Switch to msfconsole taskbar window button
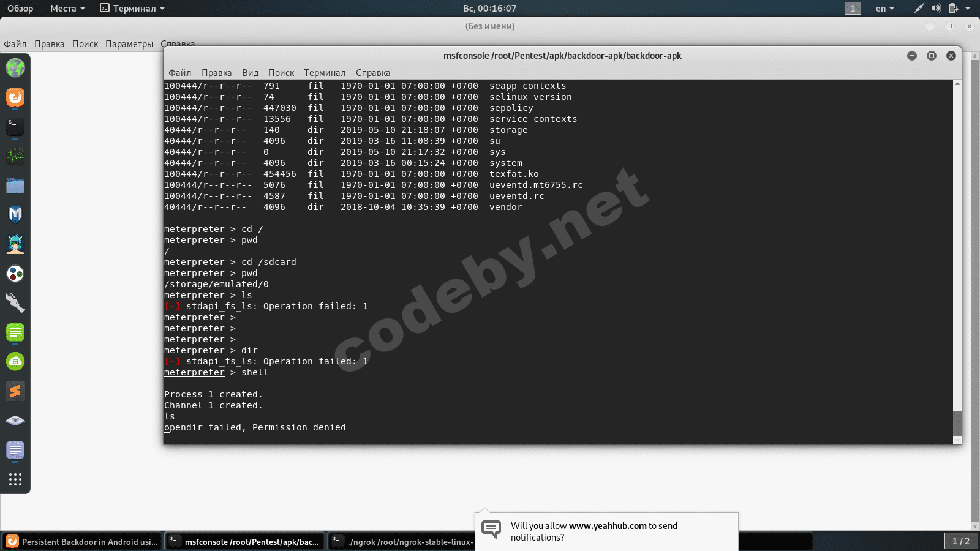The height and width of the screenshot is (551, 980). 244,542
